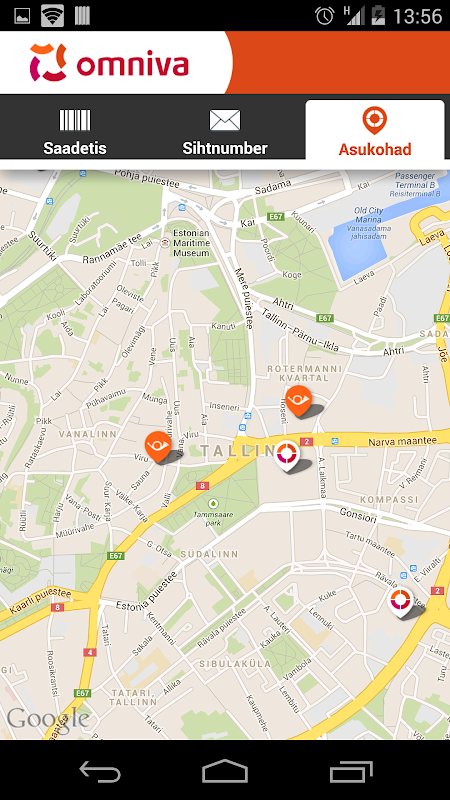This screenshot has height=800, width=450.
Task: Go to the Android home screen
Action: [x=225, y=771]
